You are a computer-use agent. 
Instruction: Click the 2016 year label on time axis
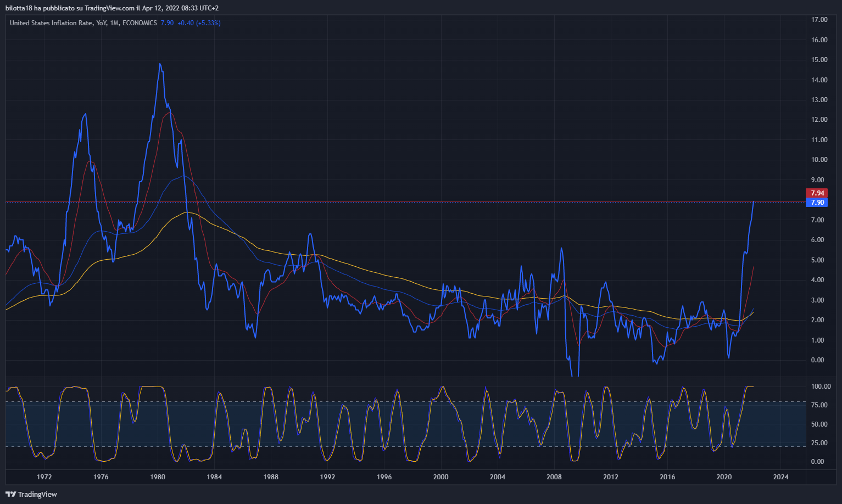(667, 477)
